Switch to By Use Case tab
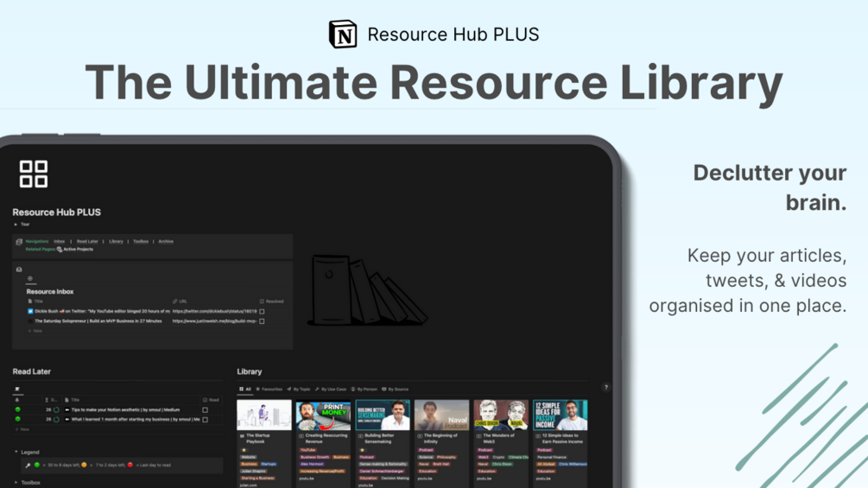Image resolution: width=868 pixels, height=488 pixels. (331, 389)
